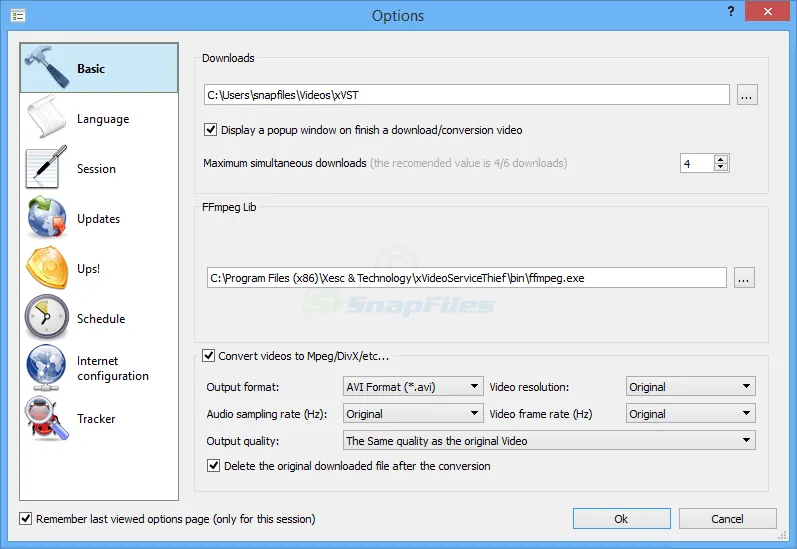Click the window resize grip corner

(x=782, y=535)
